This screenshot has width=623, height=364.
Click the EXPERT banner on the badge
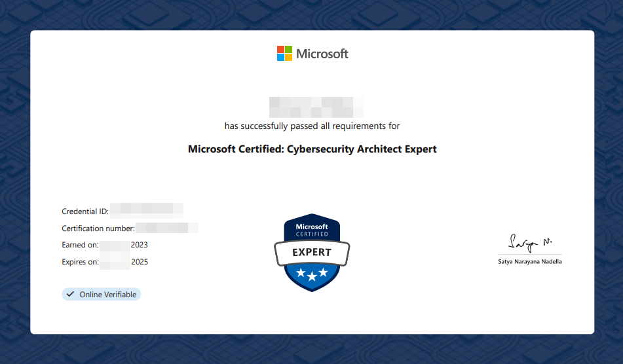312,252
